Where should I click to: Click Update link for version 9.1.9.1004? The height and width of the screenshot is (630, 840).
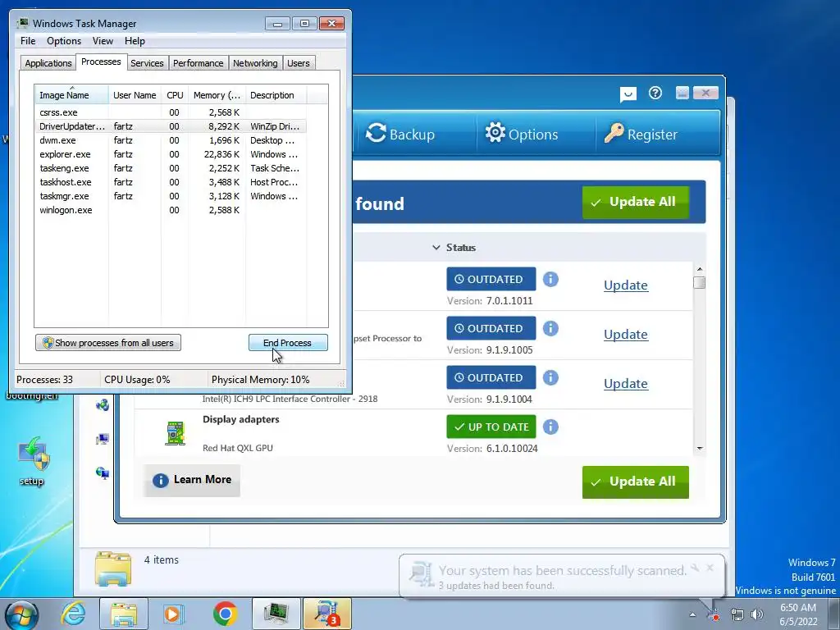pos(626,384)
